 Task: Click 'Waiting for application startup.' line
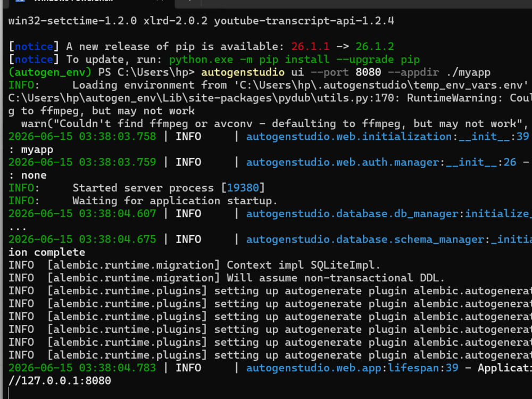coord(174,201)
